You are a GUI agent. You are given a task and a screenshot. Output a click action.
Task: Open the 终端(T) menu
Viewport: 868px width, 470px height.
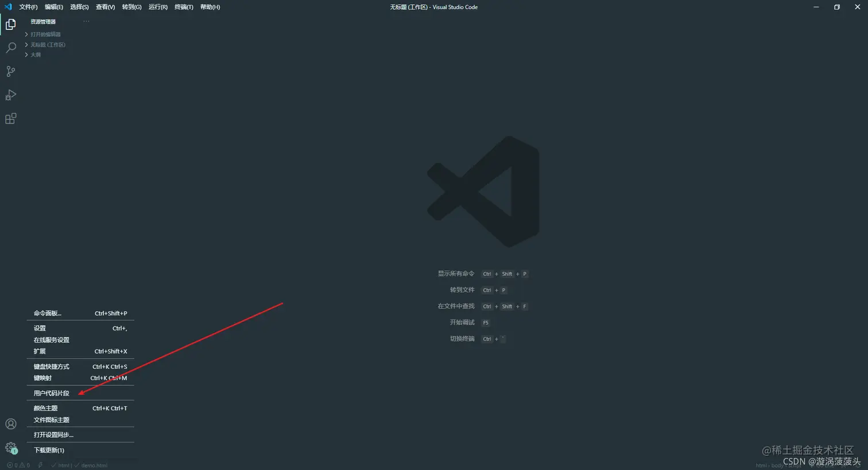pyautogui.click(x=184, y=7)
